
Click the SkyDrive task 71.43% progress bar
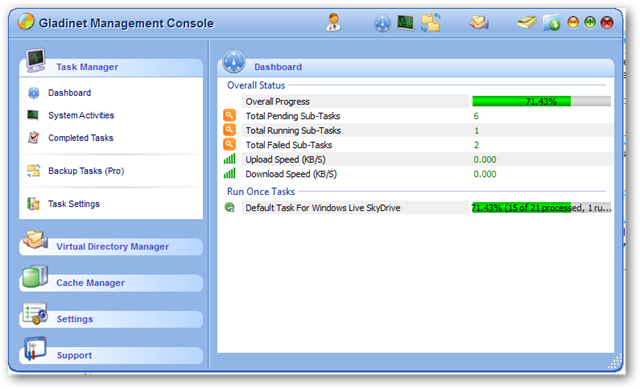(541, 208)
